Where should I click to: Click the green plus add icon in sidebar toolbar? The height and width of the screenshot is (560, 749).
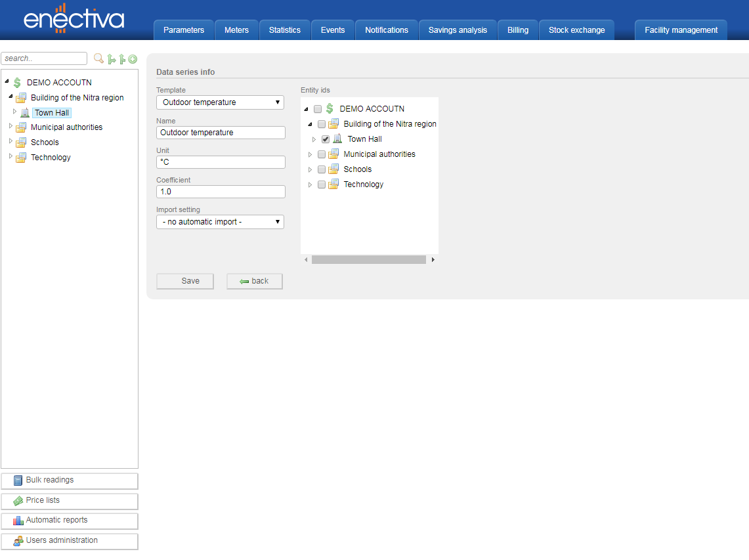[133, 59]
